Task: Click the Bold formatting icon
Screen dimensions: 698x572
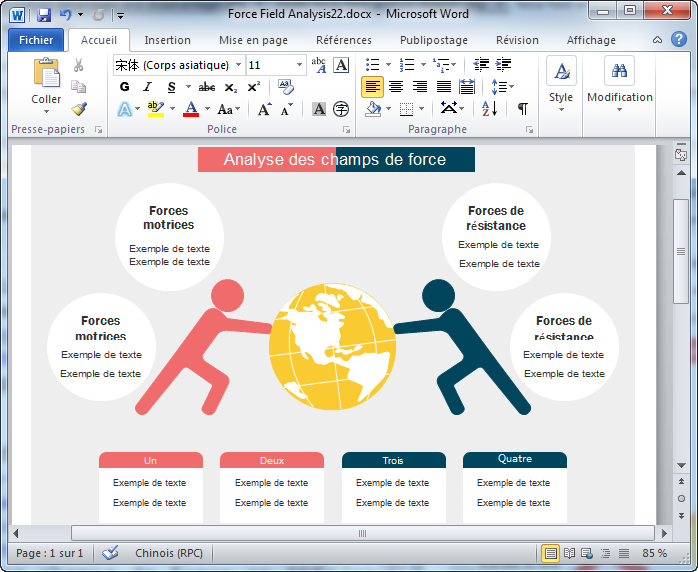Action: click(124, 87)
